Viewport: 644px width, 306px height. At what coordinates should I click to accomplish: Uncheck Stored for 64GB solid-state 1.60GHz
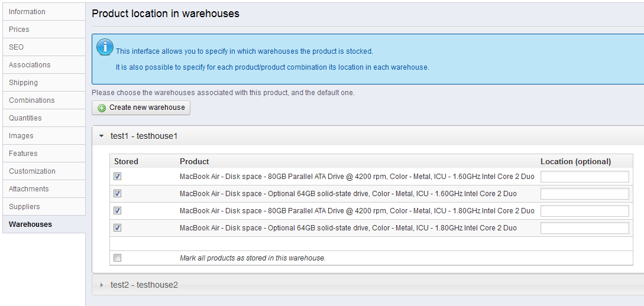(118, 194)
